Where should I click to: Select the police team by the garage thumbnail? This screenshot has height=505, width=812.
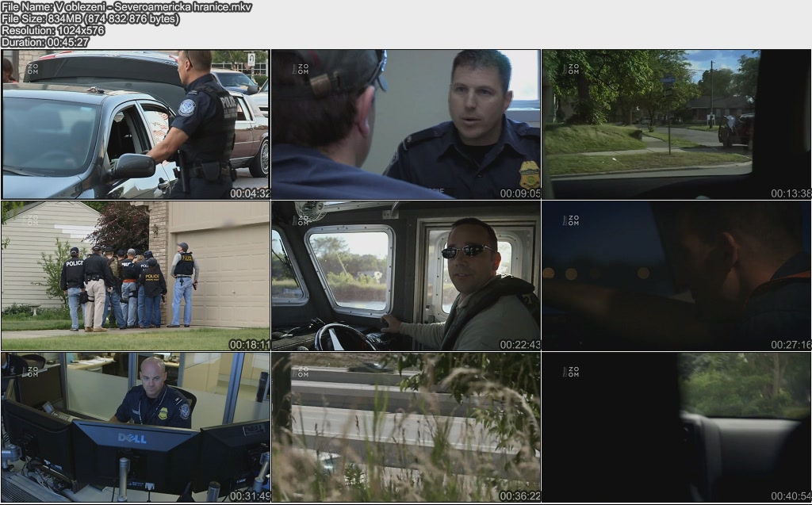(x=136, y=275)
